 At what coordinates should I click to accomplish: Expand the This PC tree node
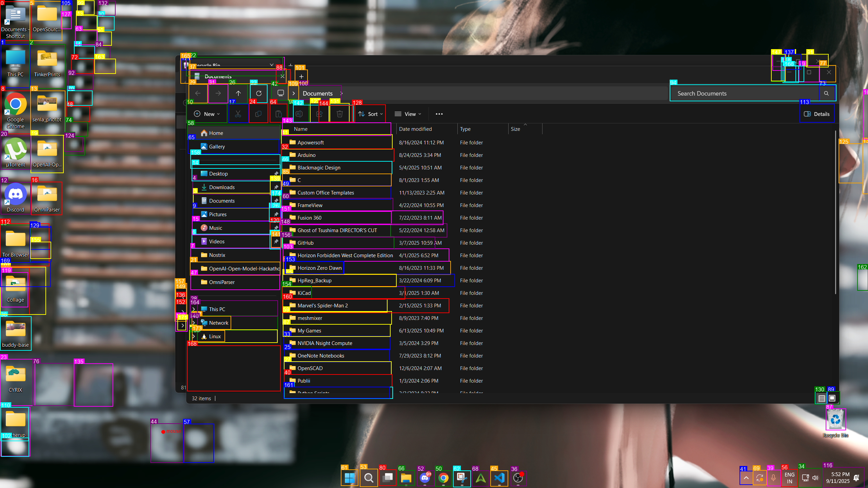coord(194,309)
